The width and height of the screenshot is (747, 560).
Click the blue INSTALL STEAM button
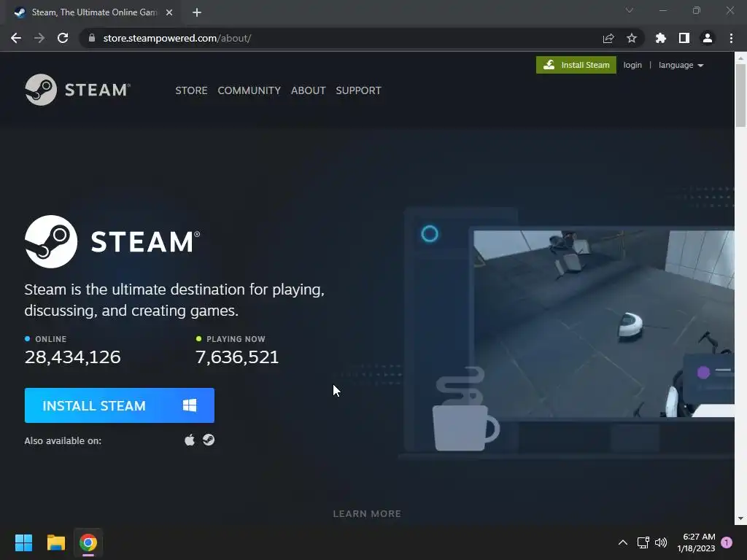[x=119, y=405]
